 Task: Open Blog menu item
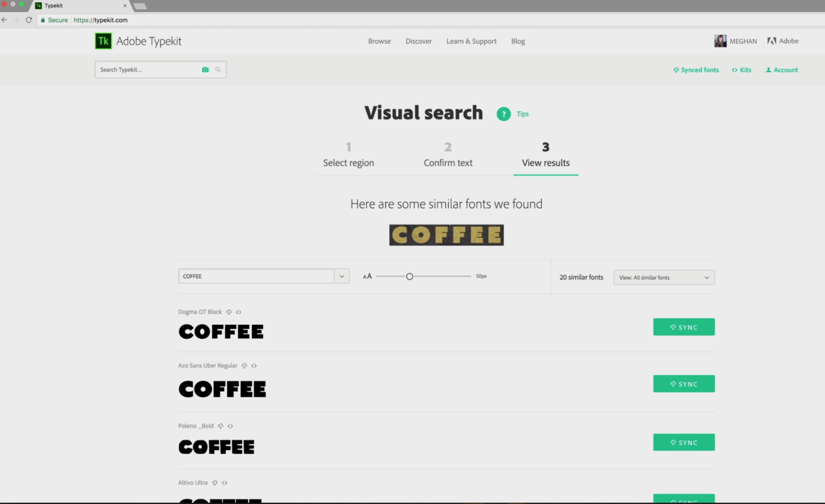[518, 41]
